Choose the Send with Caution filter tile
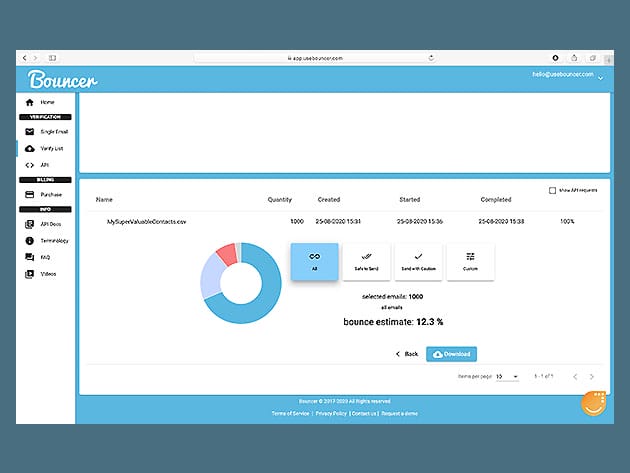Viewport: 630px width, 473px height. [x=418, y=261]
